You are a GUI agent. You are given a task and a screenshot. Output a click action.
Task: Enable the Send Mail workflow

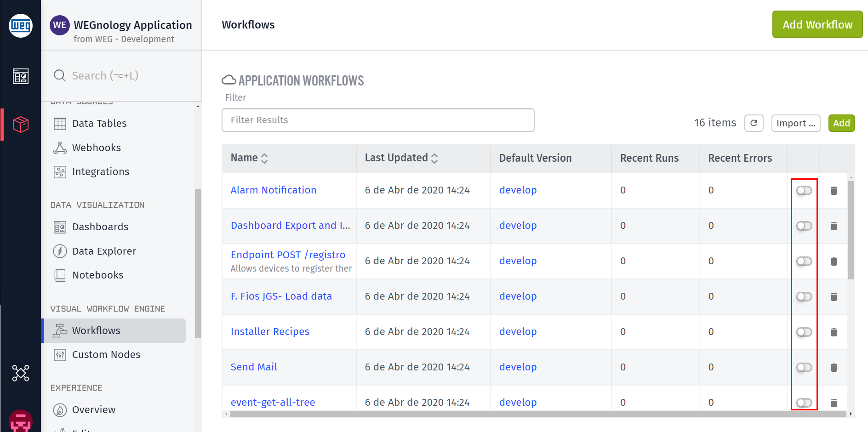click(804, 368)
